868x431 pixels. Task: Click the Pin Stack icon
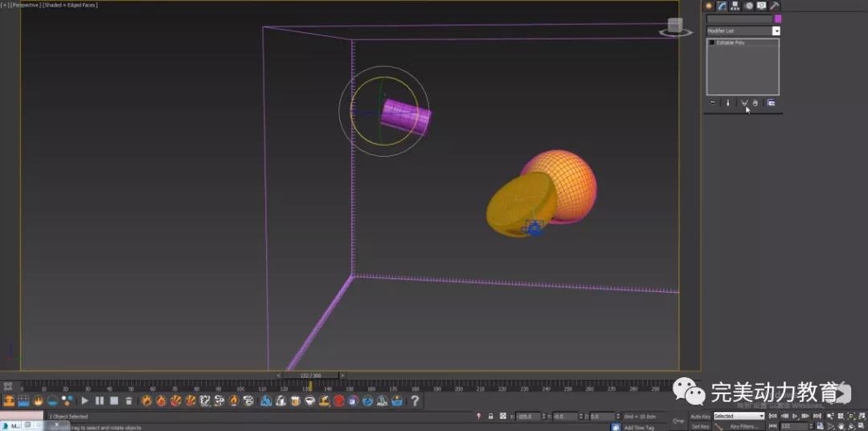(x=712, y=103)
